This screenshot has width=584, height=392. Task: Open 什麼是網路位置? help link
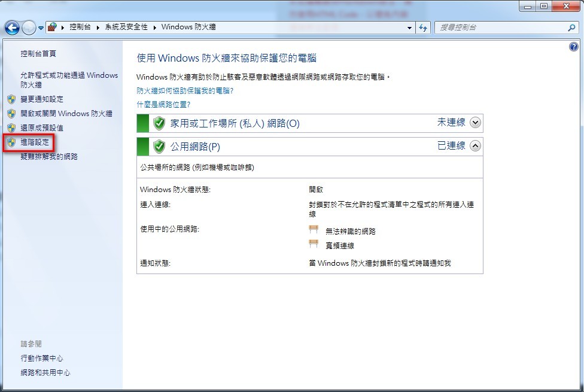point(163,104)
